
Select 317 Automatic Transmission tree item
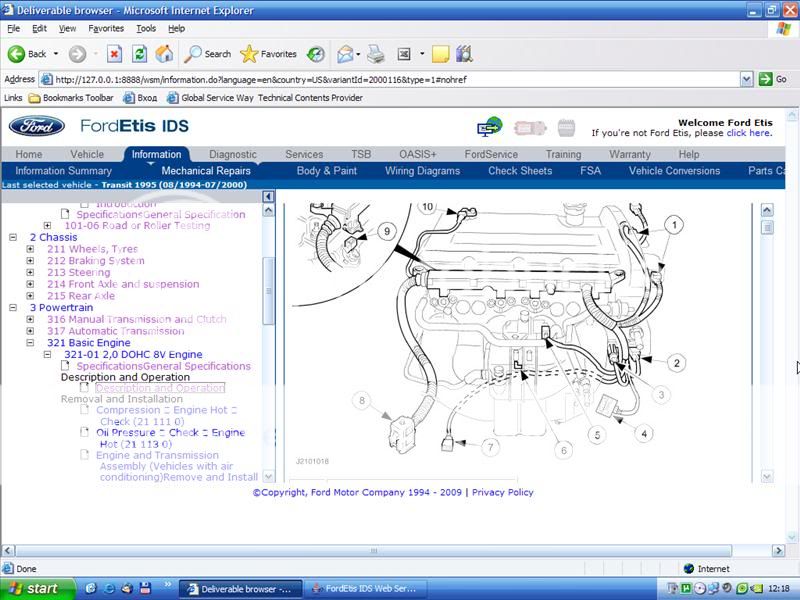(116, 331)
